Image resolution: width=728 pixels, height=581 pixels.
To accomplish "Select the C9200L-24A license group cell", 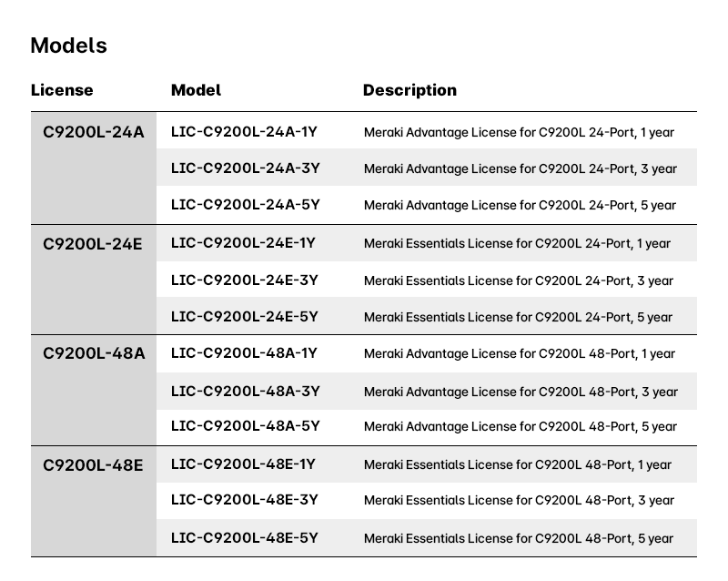I will tap(94, 132).
